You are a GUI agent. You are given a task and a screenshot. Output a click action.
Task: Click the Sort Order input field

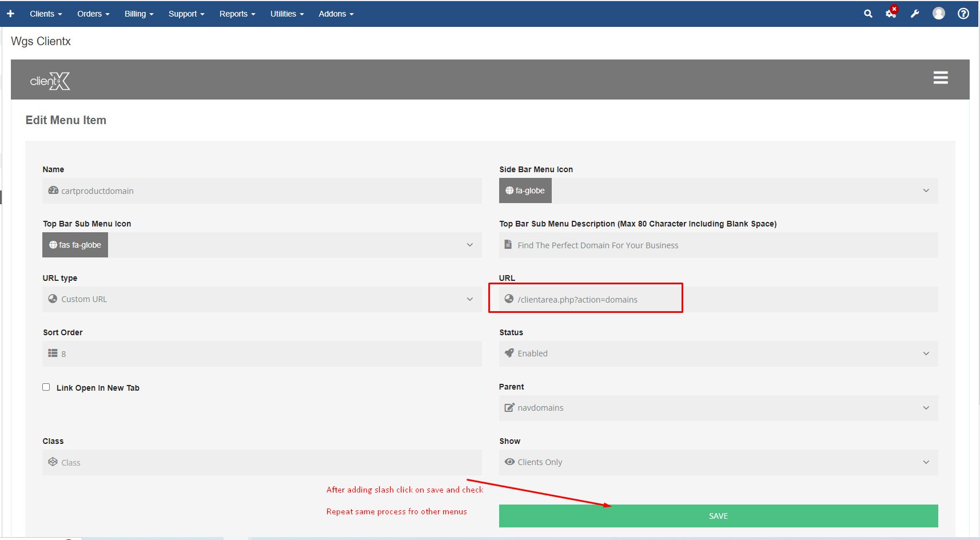(x=262, y=354)
